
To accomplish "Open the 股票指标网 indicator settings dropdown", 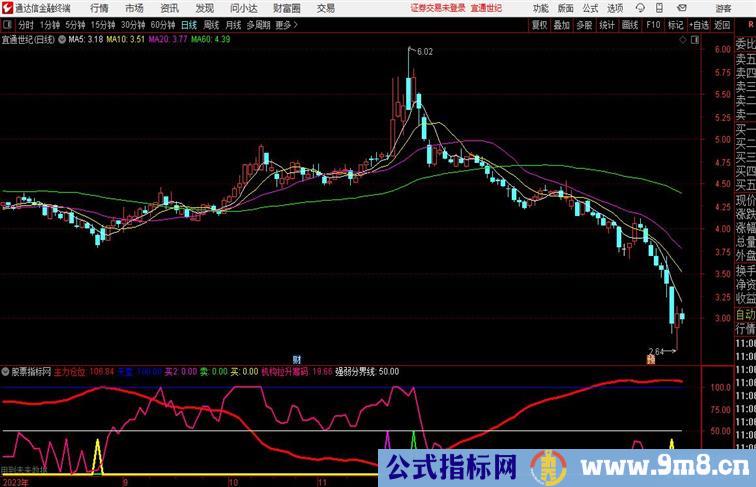I will pyautogui.click(x=6, y=371).
